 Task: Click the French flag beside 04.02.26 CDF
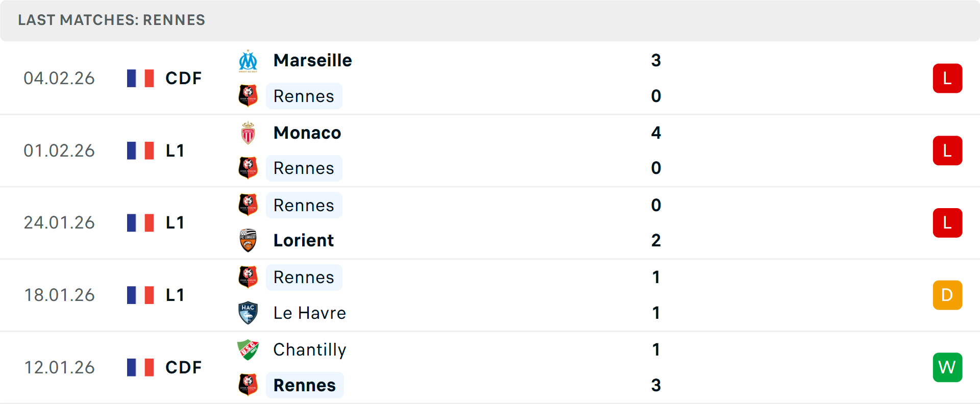tap(140, 79)
